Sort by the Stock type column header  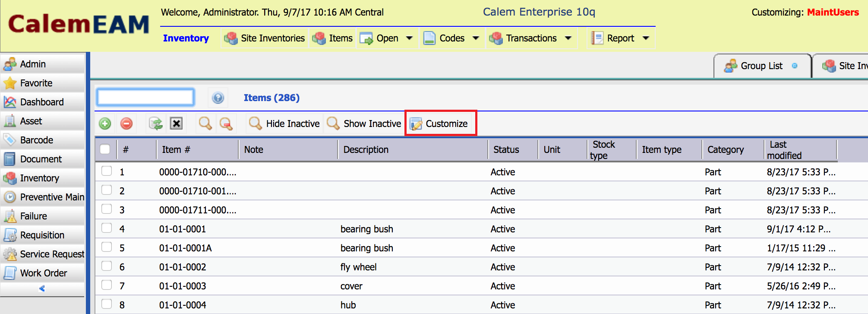coord(612,150)
